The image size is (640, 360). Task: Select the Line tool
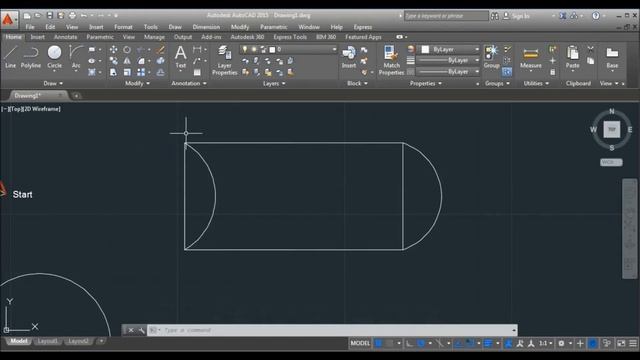coord(10,57)
